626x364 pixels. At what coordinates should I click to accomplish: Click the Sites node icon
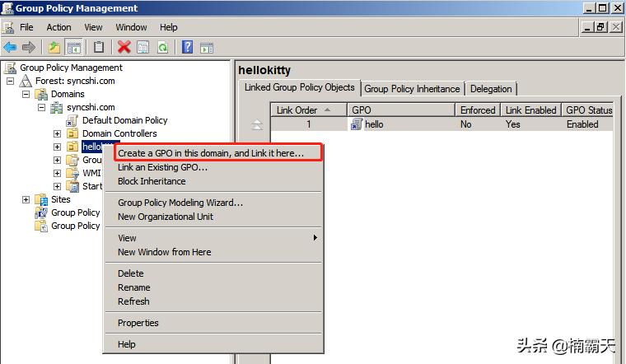(41, 199)
